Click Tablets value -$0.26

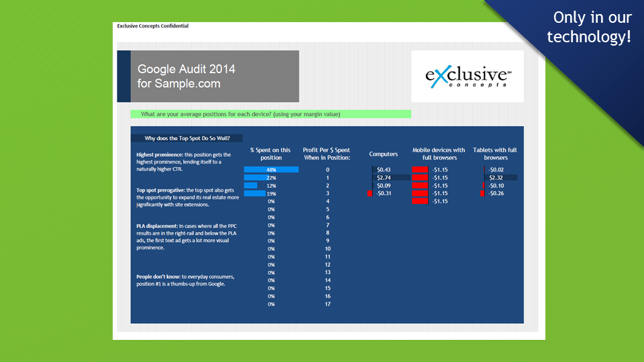point(496,193)
